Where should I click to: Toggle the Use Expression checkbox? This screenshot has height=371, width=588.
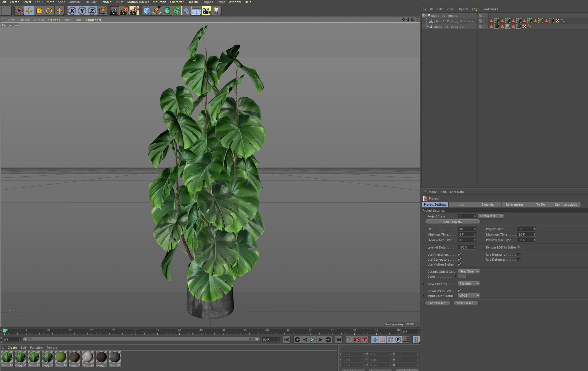click(x=519, y=254)
